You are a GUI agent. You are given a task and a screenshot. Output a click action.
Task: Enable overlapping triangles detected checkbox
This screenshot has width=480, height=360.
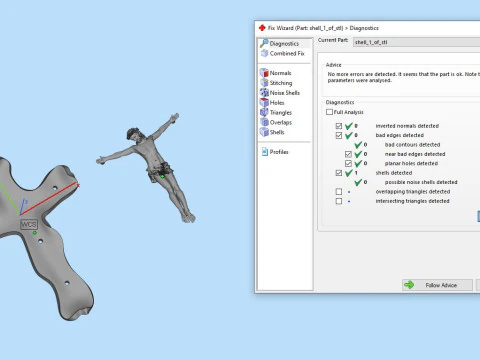coord(339,192)
